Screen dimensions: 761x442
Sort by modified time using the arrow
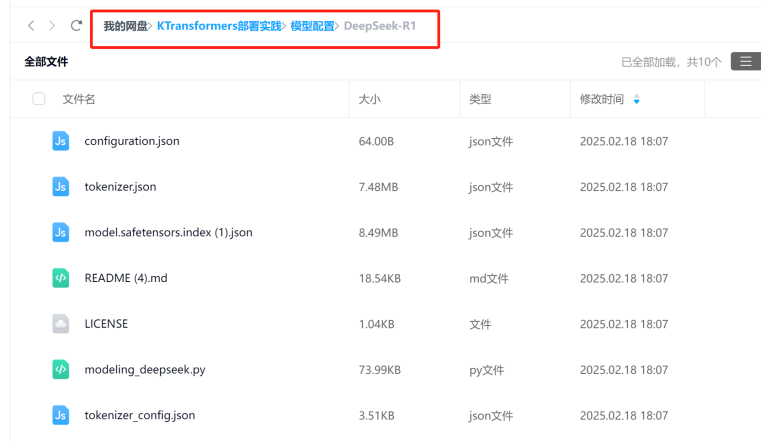pos(636,99)
